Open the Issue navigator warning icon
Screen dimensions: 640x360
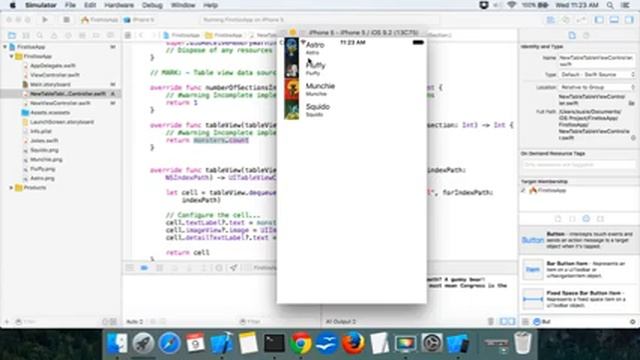point(53,36)
